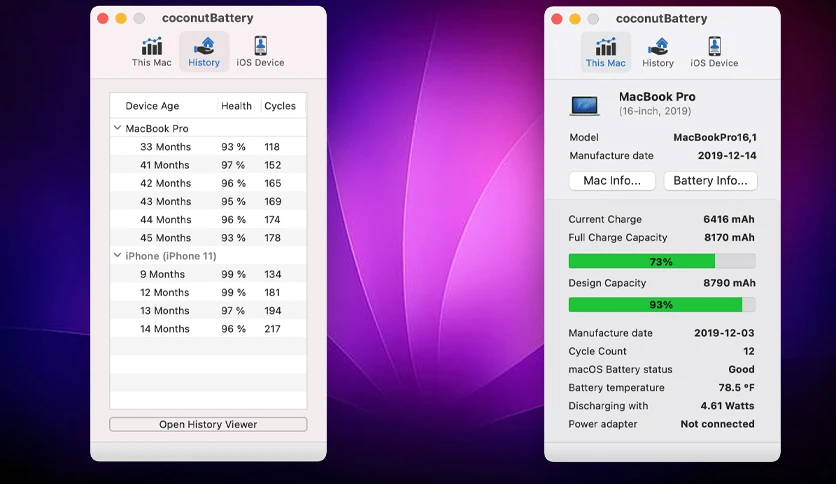This screenshot has width=836, height=484.
Task: Click the 2019-12-14 manufacture date
Action: (x=727, y=156)
